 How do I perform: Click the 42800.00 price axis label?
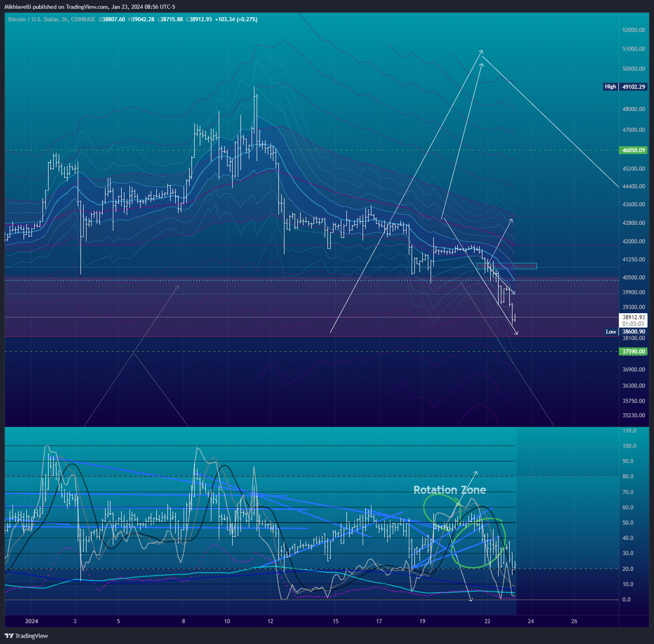(634, 223)
